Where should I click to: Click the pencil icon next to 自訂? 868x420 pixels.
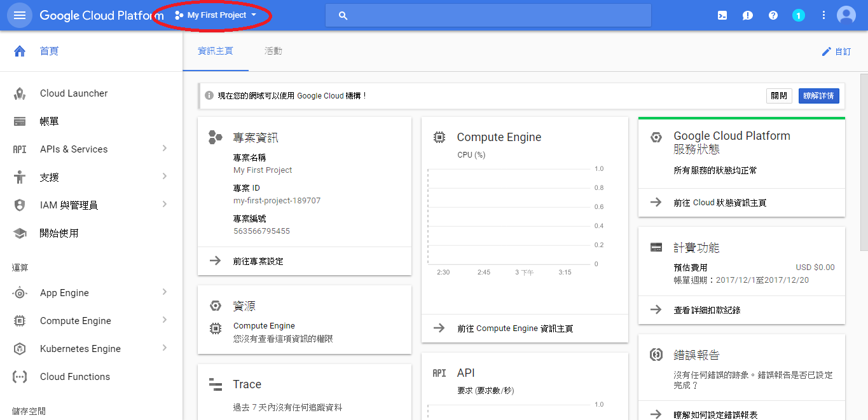pyautogui.click(x=827, y=51)
